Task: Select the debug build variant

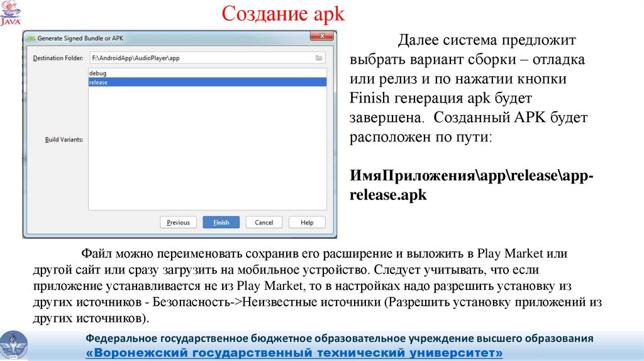Action: 97,74
